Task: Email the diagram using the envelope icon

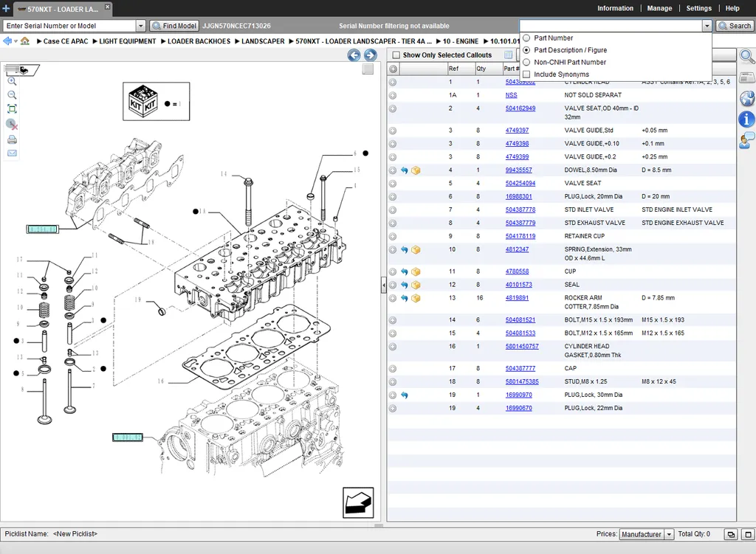Action: pos(12,153)
